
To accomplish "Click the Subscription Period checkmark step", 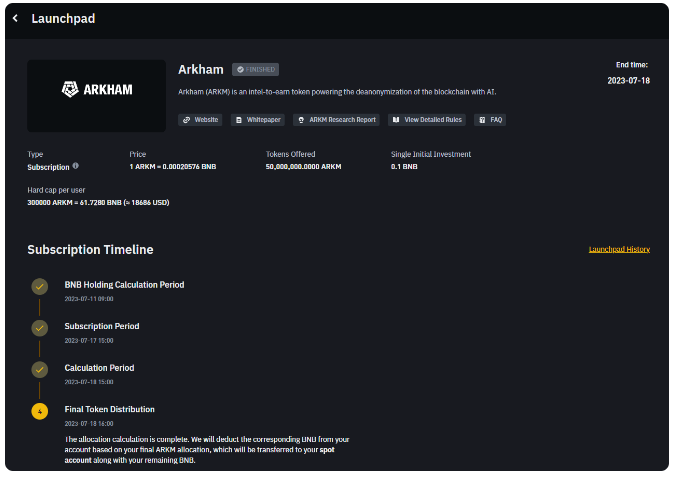I will [x=40, y=328].
